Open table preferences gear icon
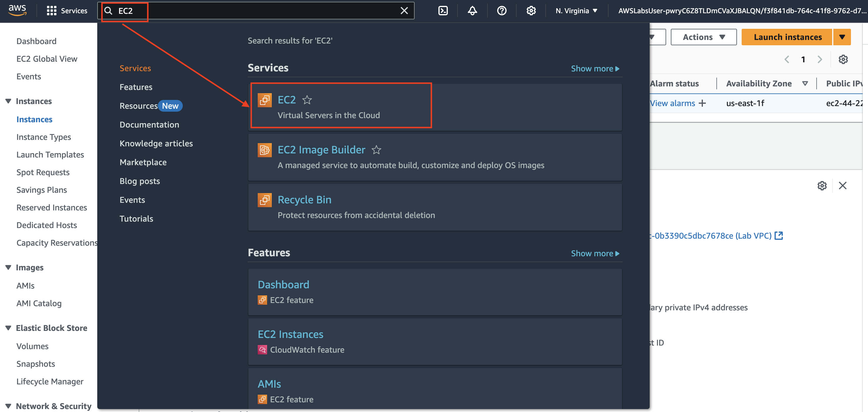The width and height of the screenshot is (868, 412). point(843,59)
